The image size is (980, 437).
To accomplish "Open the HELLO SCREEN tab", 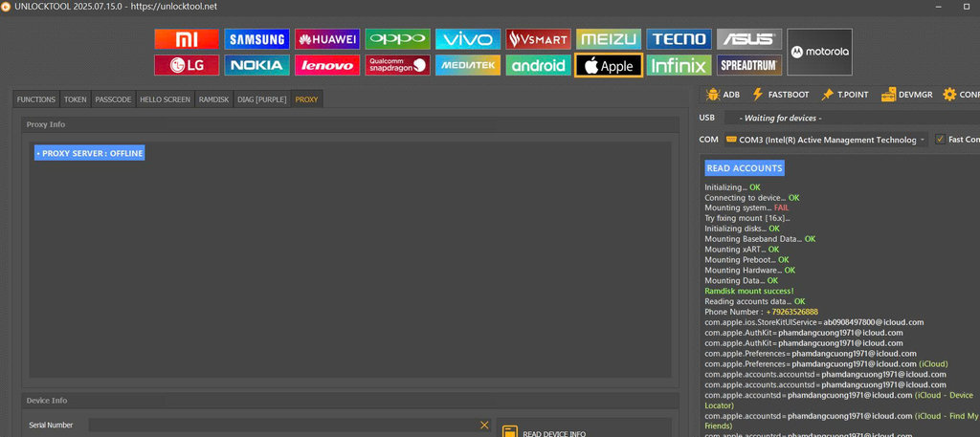I will pyautogui.click(x=165, y=99).
